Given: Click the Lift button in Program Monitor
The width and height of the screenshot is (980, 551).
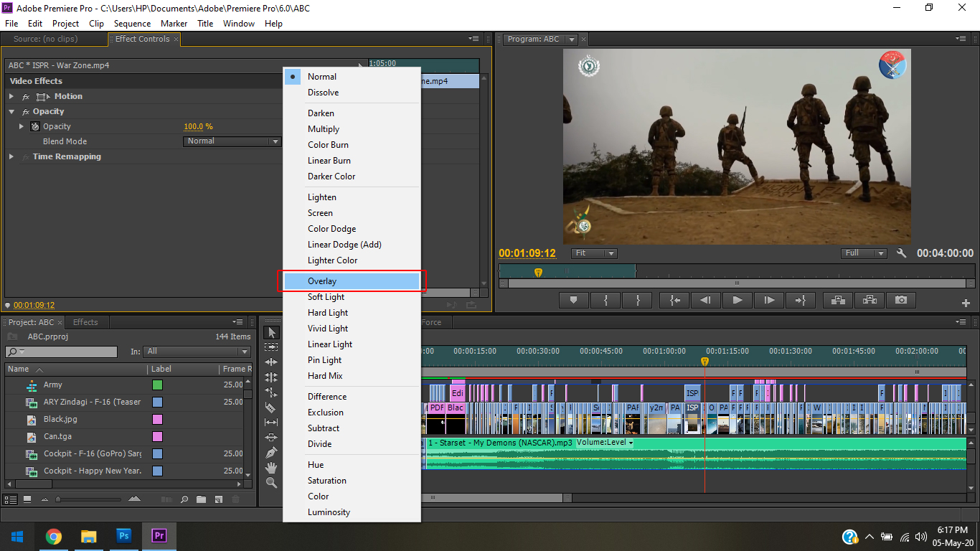Looking at the screenshot, I should [x=837, y=301].
